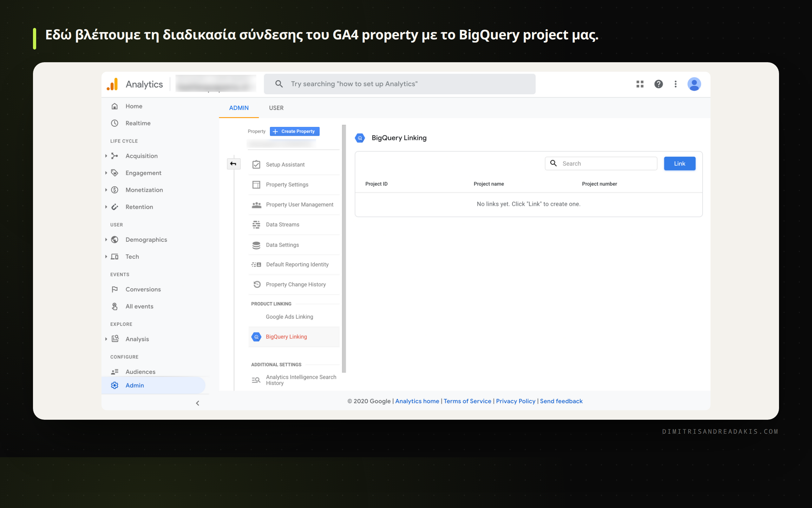The width and height of the screenshot is (812, 508).
Task: Expand the Demographics section arrow
Action: [106, 239]
